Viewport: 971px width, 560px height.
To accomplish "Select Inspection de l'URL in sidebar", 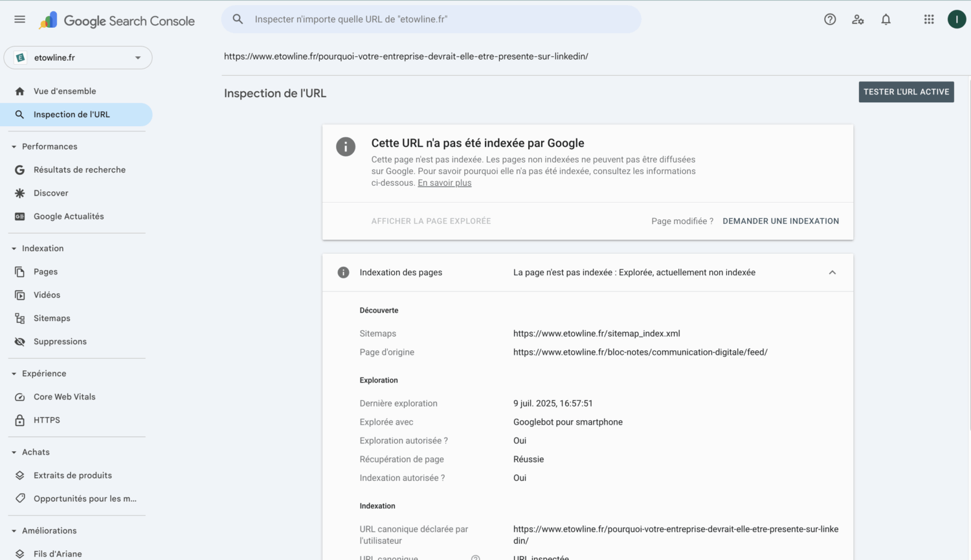I will pyautogui.click(x=76, y=115).
